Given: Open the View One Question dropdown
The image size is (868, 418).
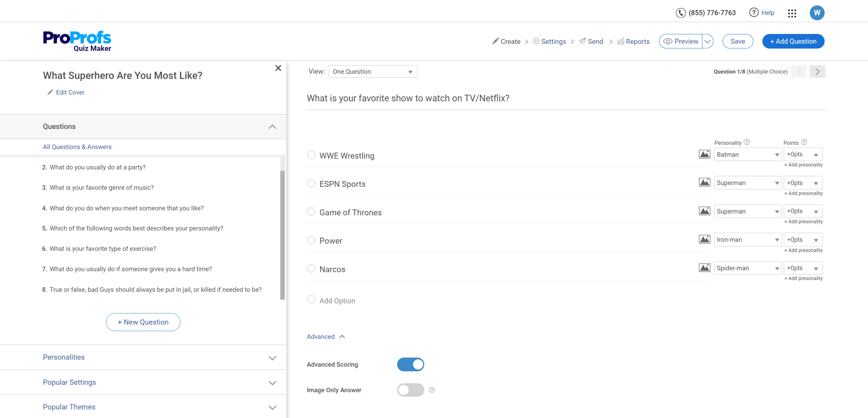Looking at the screenshot, I should 373,71.
